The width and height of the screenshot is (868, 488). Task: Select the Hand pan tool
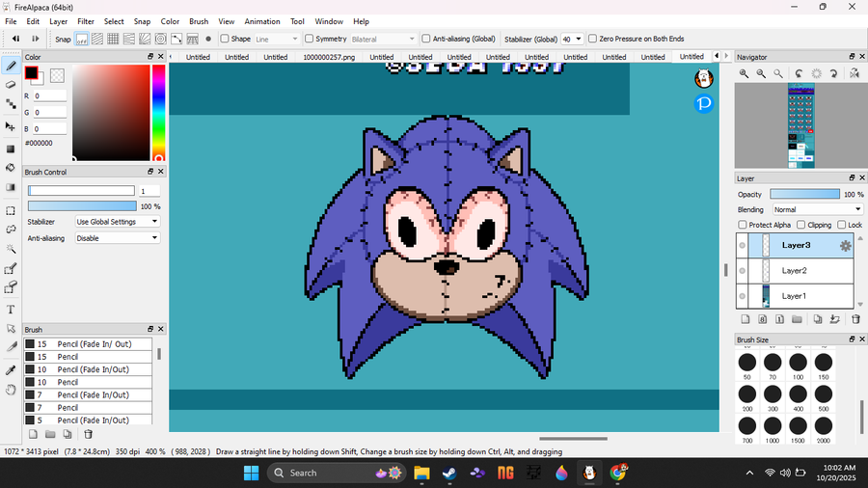click(x=11, y=390)
